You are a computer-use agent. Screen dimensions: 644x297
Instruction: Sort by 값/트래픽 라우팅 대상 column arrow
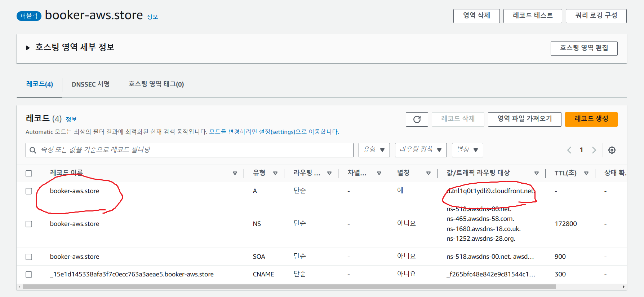537,173
